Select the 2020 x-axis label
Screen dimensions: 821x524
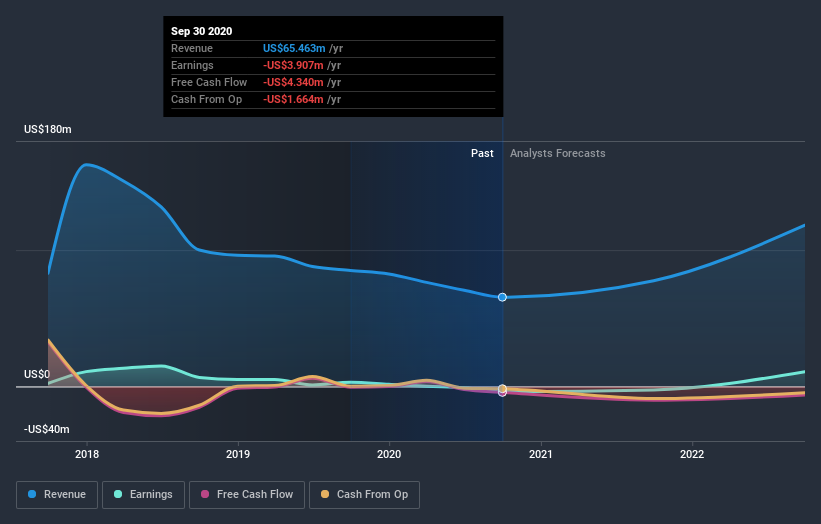pos(389,454)
